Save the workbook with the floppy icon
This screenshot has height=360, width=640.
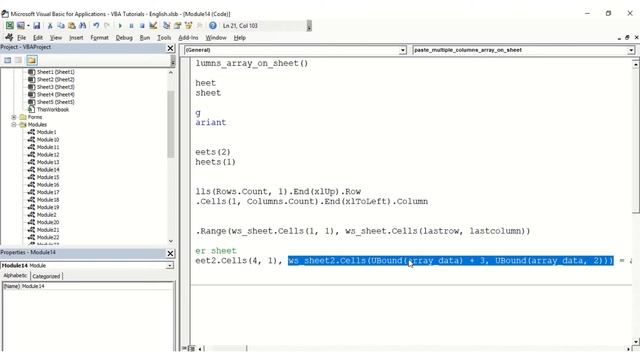coord(37,26)
